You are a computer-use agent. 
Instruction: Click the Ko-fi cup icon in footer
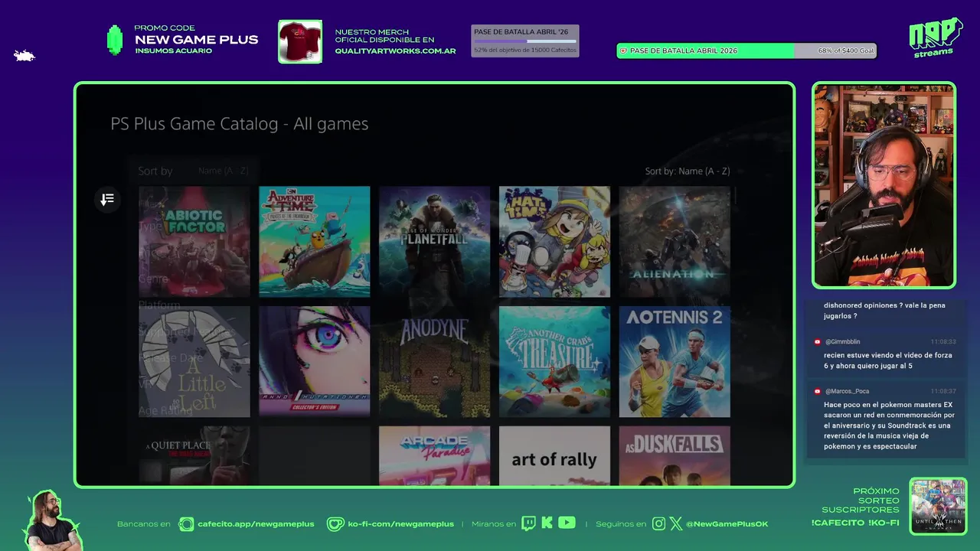335,524
